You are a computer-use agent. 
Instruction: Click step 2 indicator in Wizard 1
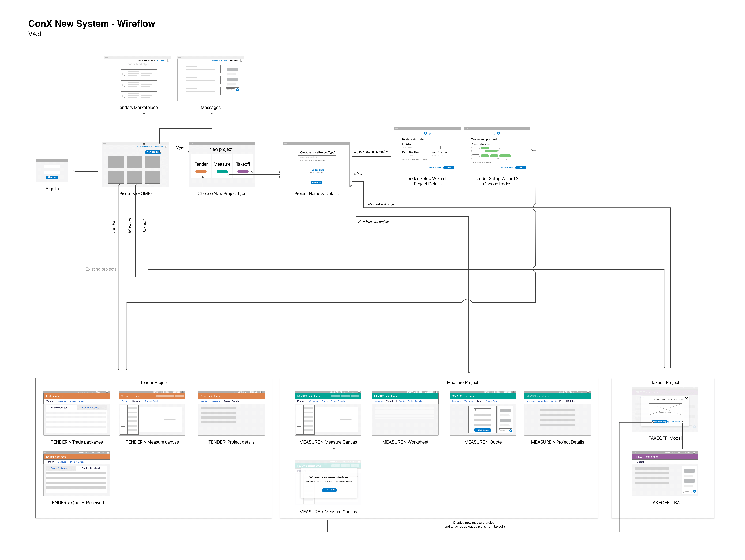tap(429, 133)
